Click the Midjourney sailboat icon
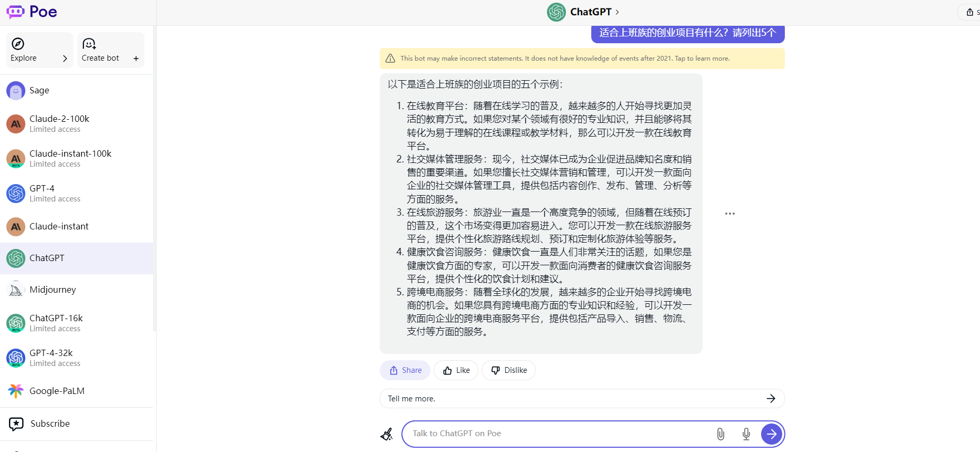Viewport: 980px width, 452px height. click(16, 290)
